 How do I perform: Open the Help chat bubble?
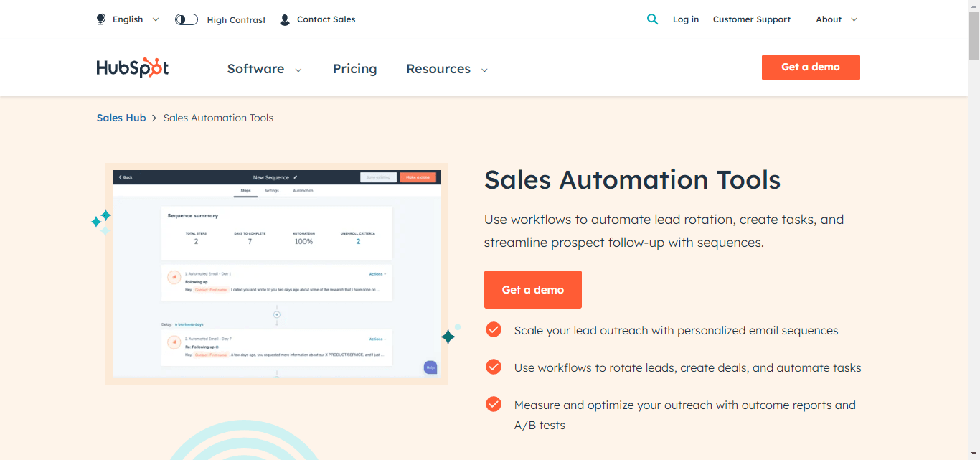tap(430, 367)
